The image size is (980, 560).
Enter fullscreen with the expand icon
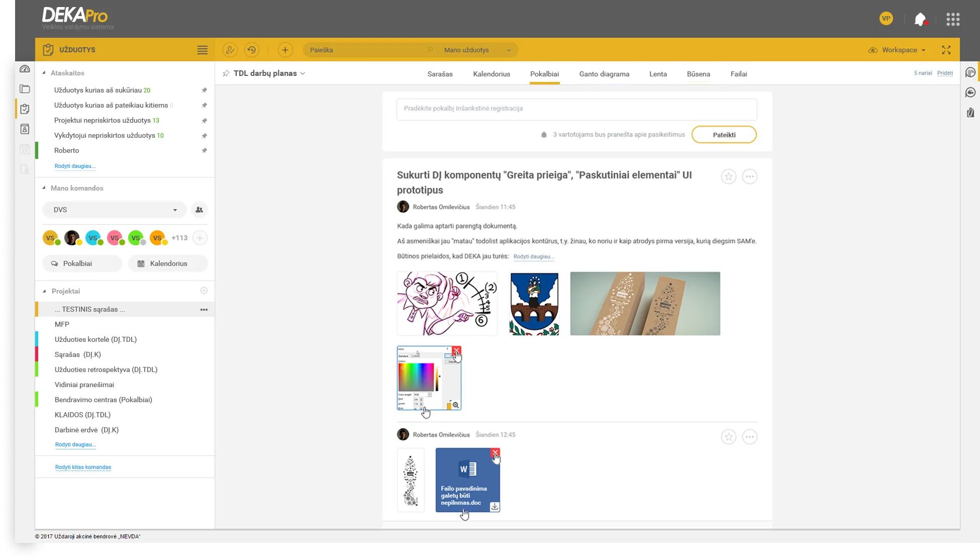[x=946, y=50]
